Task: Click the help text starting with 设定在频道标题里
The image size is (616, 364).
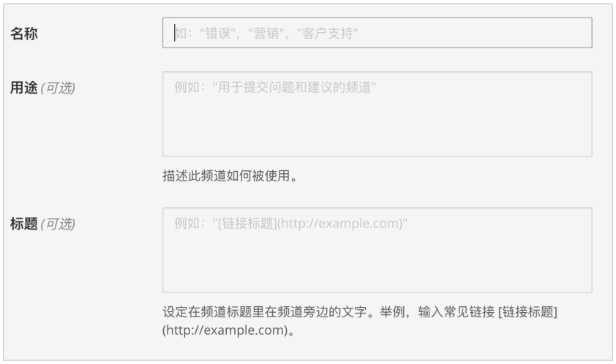Action: (x=360, y=321)
